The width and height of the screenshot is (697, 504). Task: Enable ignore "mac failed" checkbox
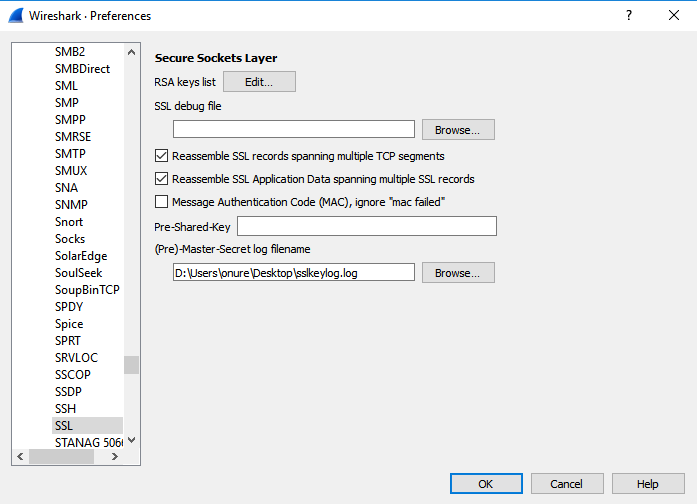161,202
